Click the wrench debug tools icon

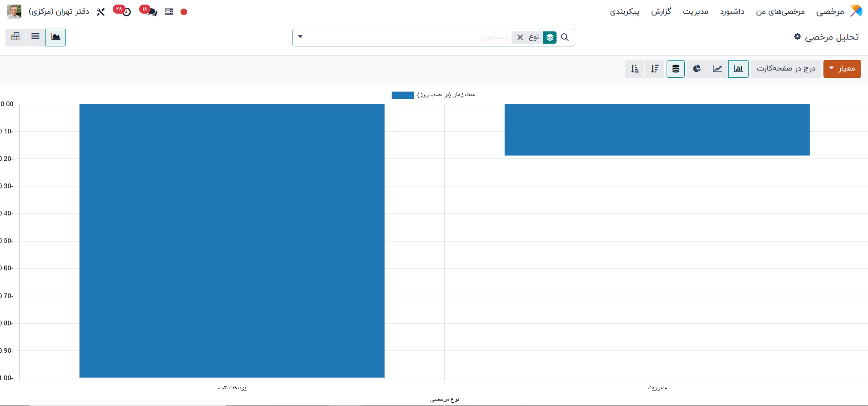tap(101, 12)
